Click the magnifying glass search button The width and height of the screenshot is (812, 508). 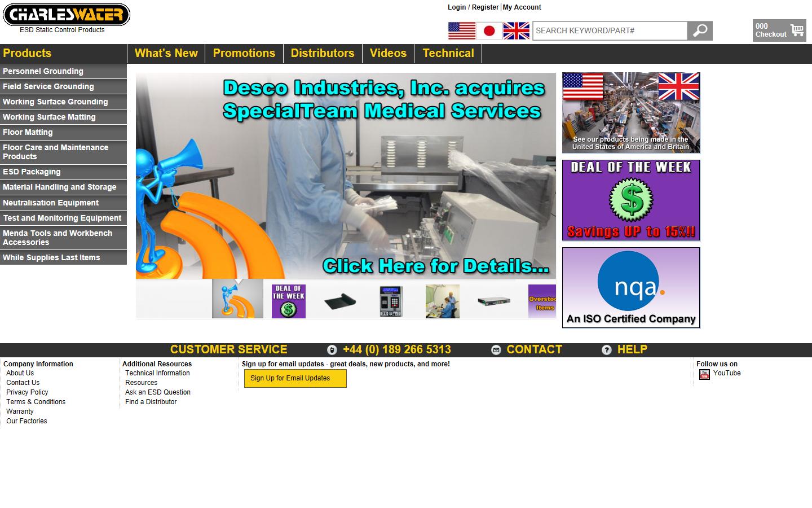point(700,30)
